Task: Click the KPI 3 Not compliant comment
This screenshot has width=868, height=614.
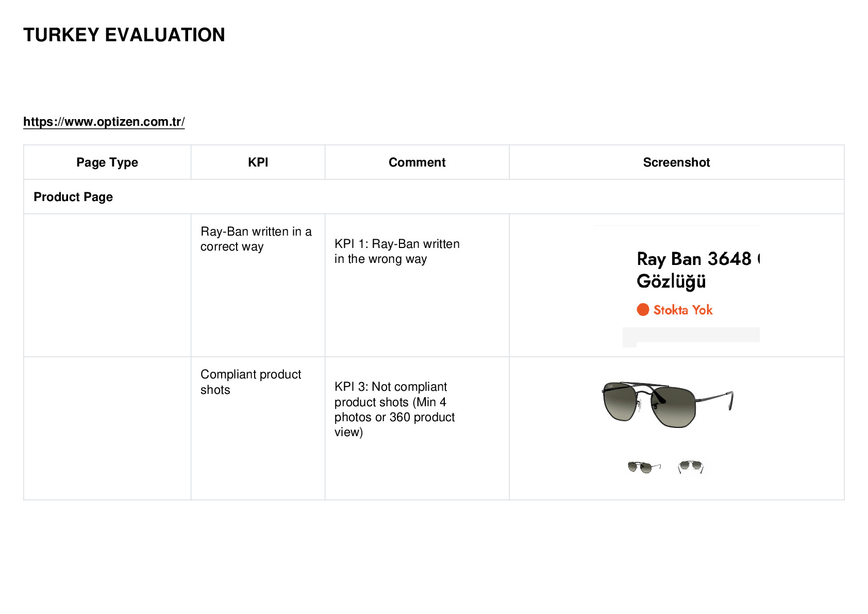Action: tap(395, 409)
